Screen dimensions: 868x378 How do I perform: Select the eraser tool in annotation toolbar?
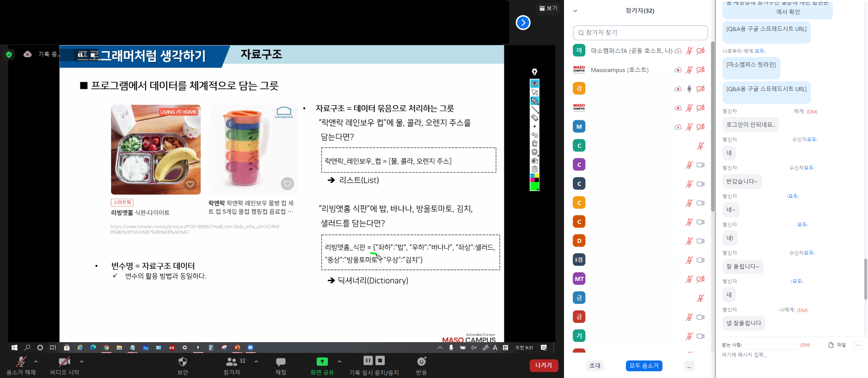point(535,118)
